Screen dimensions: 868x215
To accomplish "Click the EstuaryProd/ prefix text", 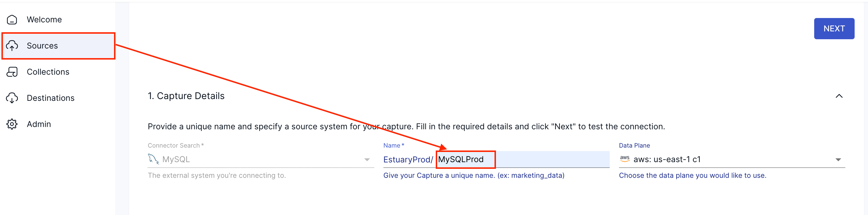I will coord(408,160).
